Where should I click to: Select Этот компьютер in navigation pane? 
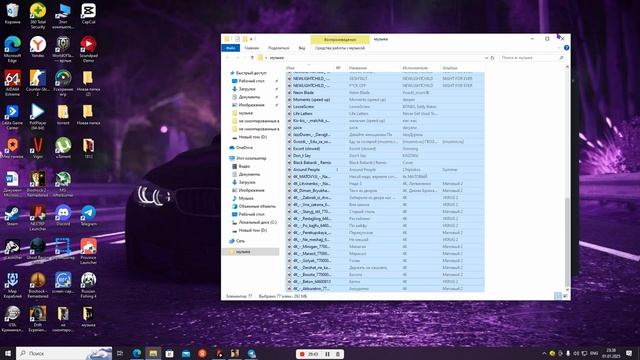pyautogui.click(x=250, y=158)
